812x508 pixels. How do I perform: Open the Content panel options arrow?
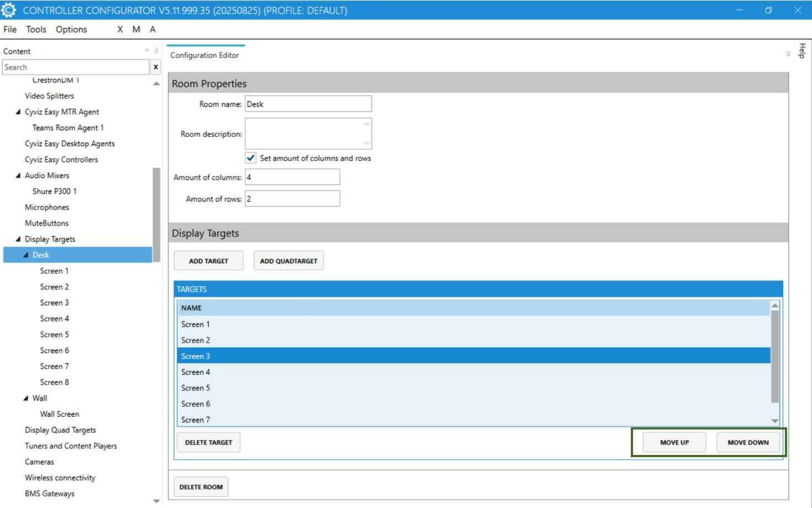tap(147, 51)
